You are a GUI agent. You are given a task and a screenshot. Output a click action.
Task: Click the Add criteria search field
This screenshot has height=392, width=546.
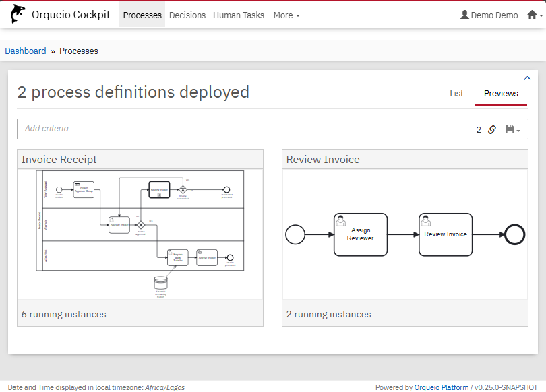click(x=243, y=129)
